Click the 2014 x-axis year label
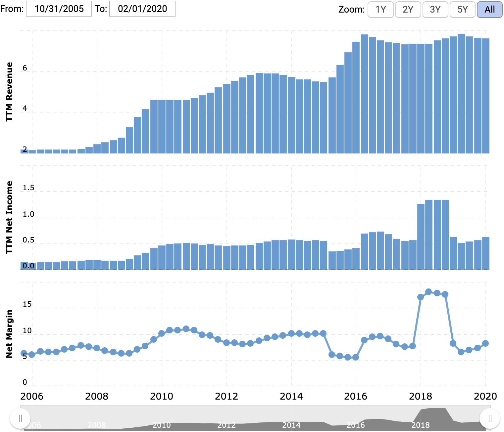The height and width of the screenshot is (432, 504). (291, 396)
